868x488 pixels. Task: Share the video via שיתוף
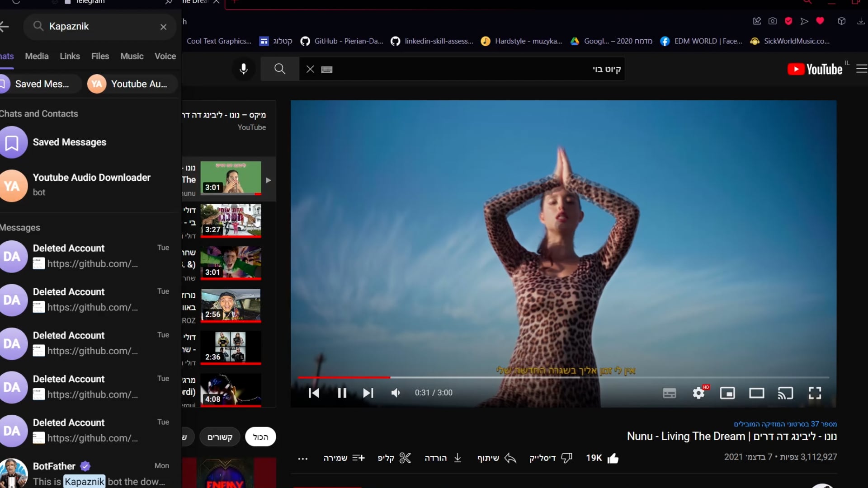pos(497,458)
